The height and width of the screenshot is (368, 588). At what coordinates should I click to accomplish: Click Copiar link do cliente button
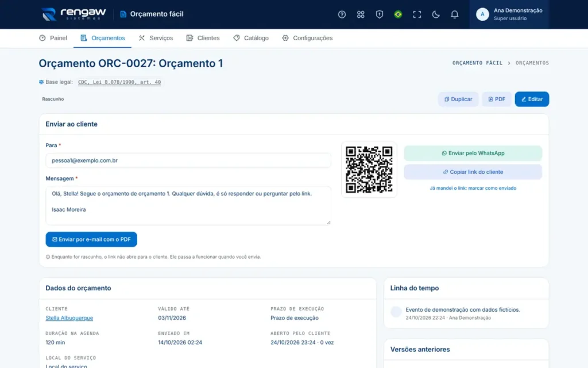coord(473,172)
